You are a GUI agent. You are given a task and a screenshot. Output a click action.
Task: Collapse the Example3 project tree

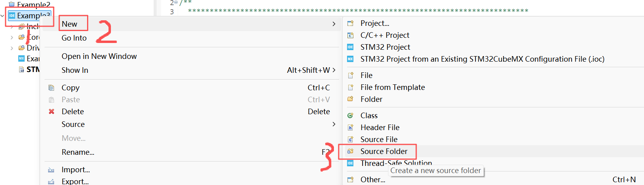coord(3,16)
